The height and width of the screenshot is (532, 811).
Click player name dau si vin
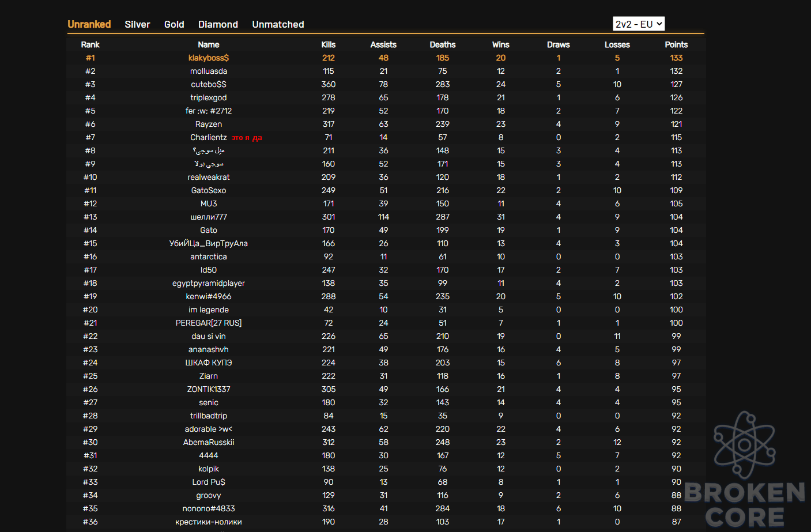click(209, 336)
